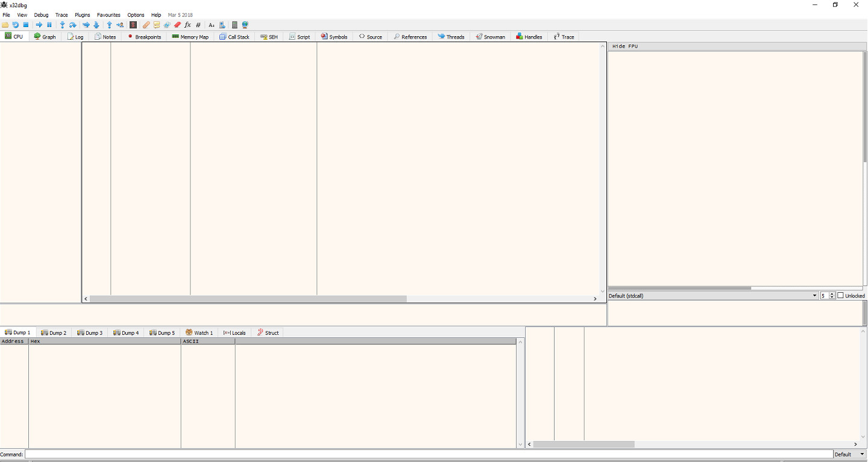Select the Watch 1 tab

coord(199,332)
